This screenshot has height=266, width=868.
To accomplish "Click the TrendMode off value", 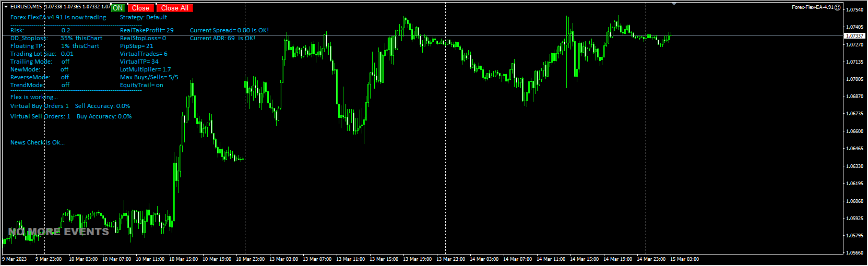I will (65, 85).
